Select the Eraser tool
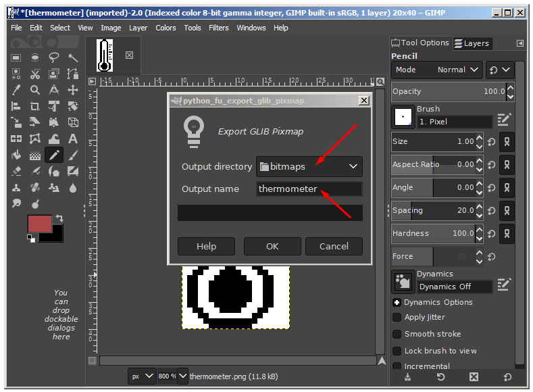 16,172
